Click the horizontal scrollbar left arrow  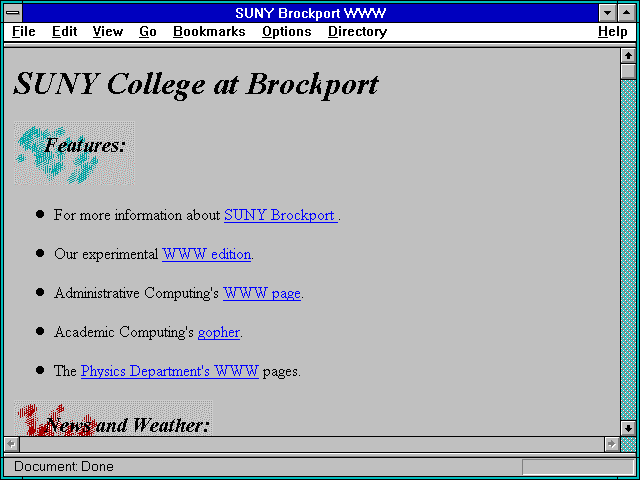pyautogui.click(x=12, y=444)
